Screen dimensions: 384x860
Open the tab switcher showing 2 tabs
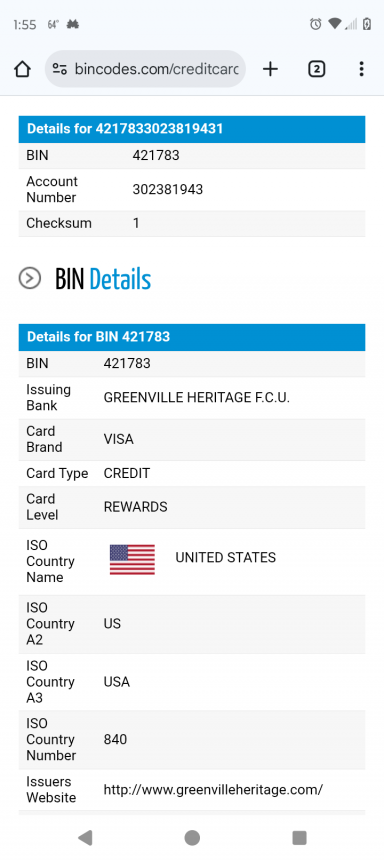[x=317, y=69]
